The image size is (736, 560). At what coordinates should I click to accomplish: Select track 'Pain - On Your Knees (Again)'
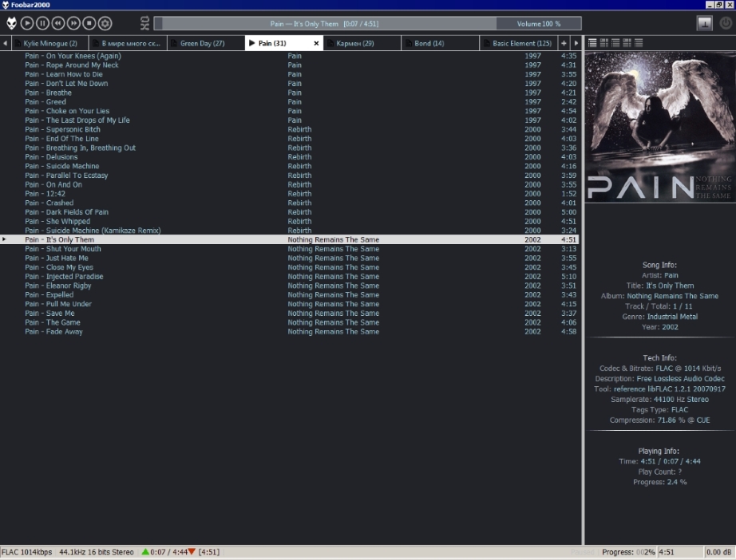pos(289,56)
